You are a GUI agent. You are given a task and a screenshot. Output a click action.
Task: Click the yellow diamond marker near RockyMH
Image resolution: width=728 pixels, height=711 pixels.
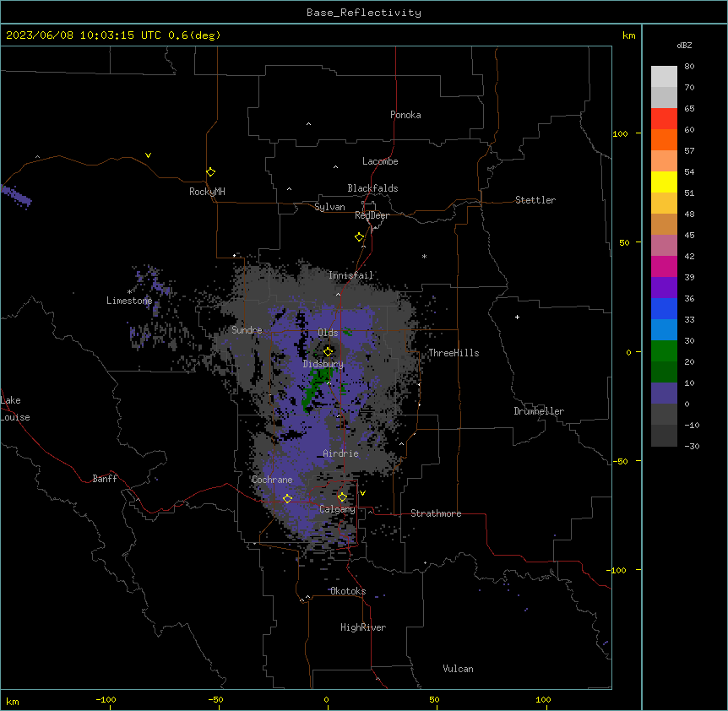click(x=210, y=171)
